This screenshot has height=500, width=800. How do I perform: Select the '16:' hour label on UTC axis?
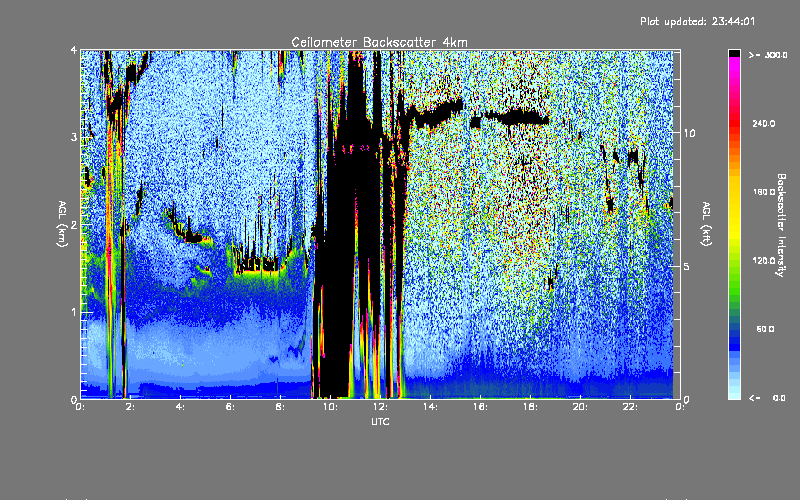(480, 407)
